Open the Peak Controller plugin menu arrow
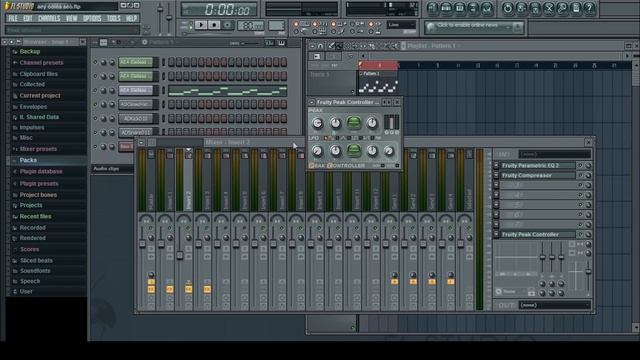This screenshot has height=360, width=640. click(312, 102)
